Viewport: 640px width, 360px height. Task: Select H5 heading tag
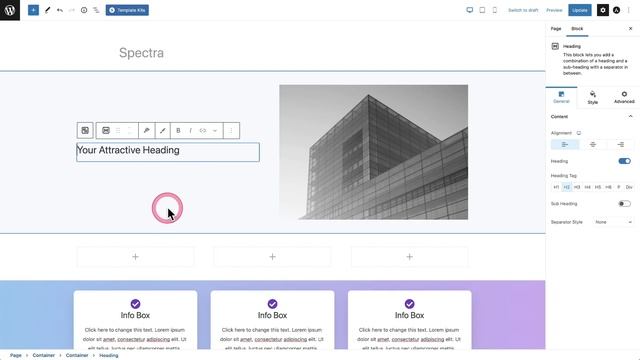(598, 187)
